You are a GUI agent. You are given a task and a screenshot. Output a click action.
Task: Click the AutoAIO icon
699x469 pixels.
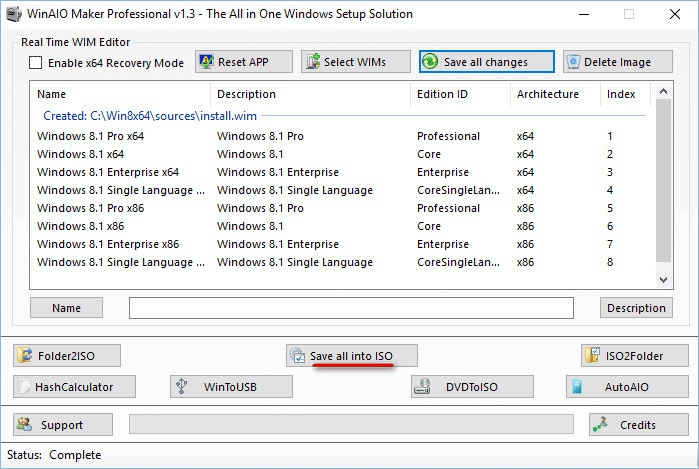point(577,386)
